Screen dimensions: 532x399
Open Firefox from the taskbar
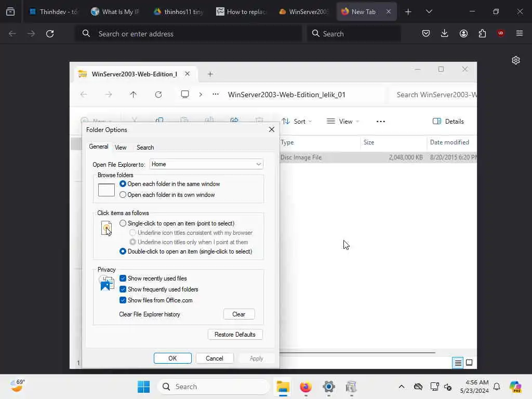[305, 387]
